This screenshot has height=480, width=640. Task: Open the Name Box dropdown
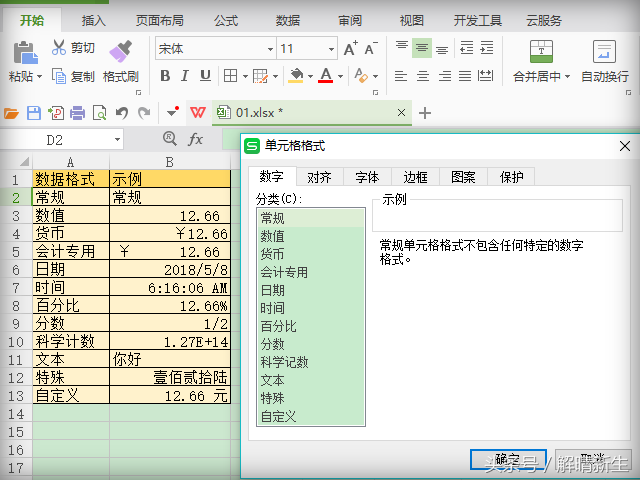click(x=118, y=140)
